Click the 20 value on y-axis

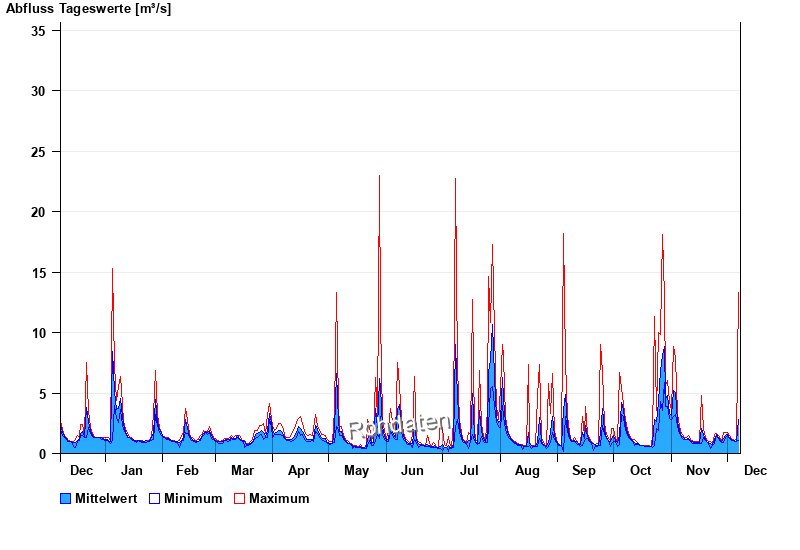40,212
